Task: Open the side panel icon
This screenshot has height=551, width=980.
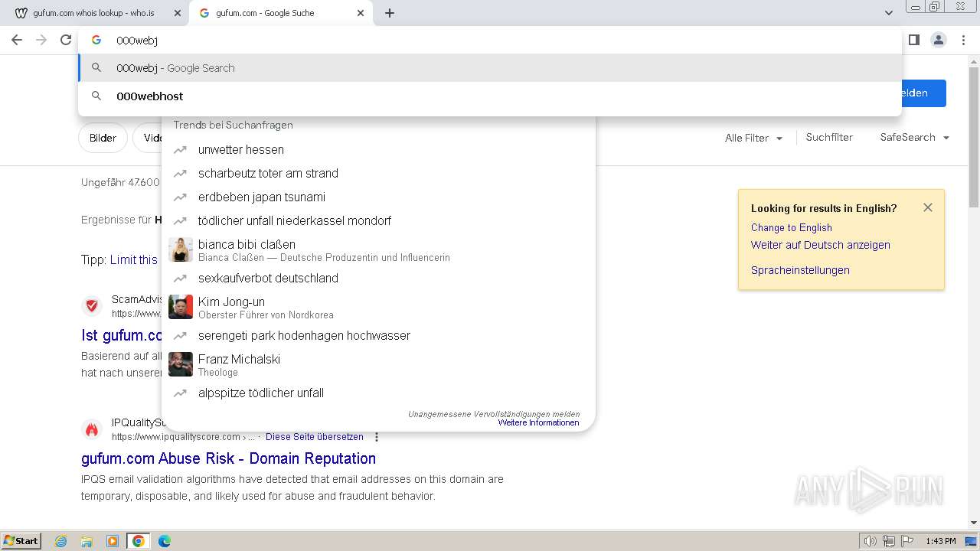Action: point(913,40)
